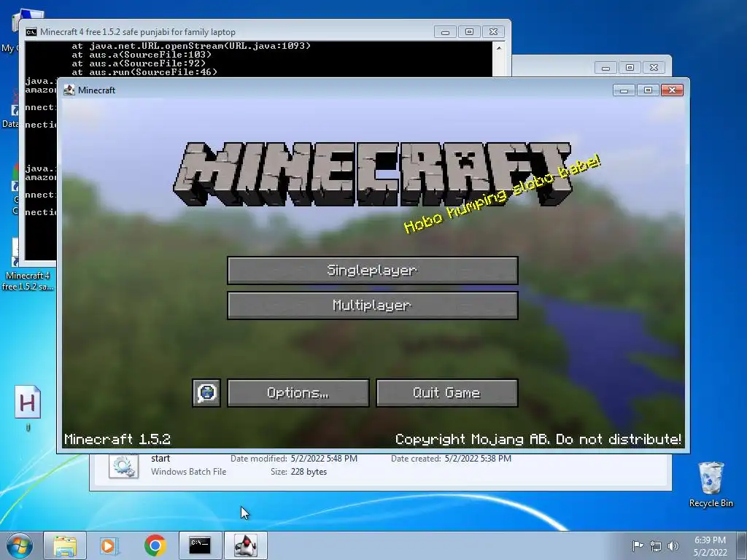The height and width of the screenshot is (560, 747).
Task: Minimize the Minecraft game window
Action: pyautogui.click(x=624, y=90)
